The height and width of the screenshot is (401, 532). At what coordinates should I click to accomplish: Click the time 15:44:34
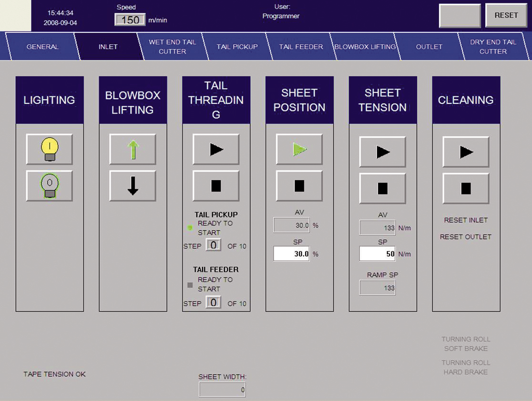point(61,13)
